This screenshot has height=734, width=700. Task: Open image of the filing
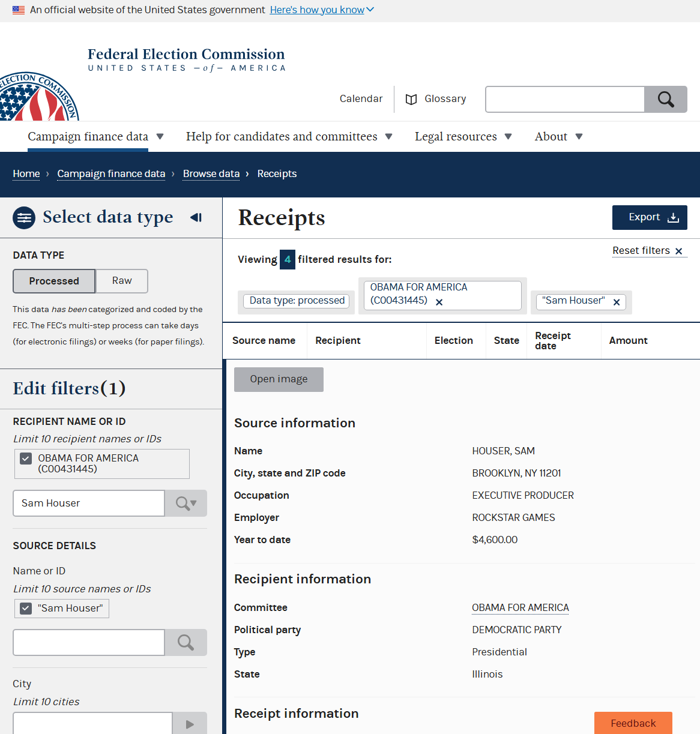[x=279, y=379]
